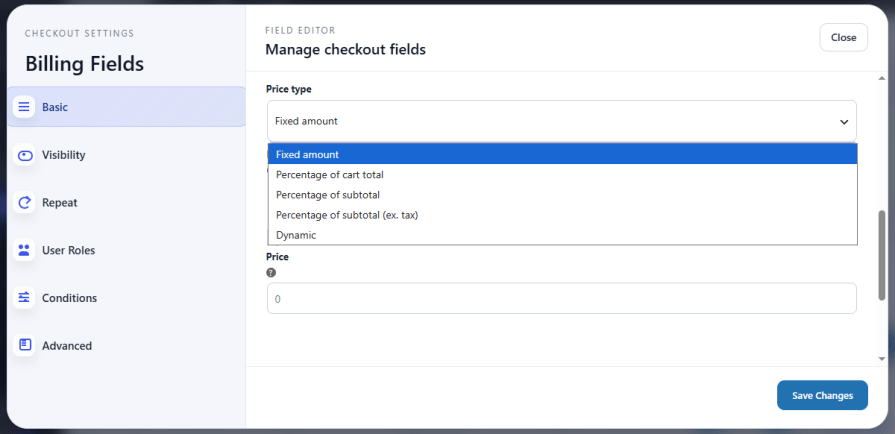Click the Visibility toggle-shaped sidebar icon
895x434 pixels.
click(x=24, y=155)
